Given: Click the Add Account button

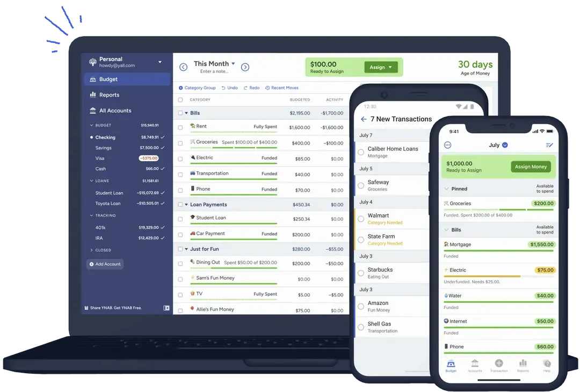Looking at the screenshot, I should [x=105, y=264].
